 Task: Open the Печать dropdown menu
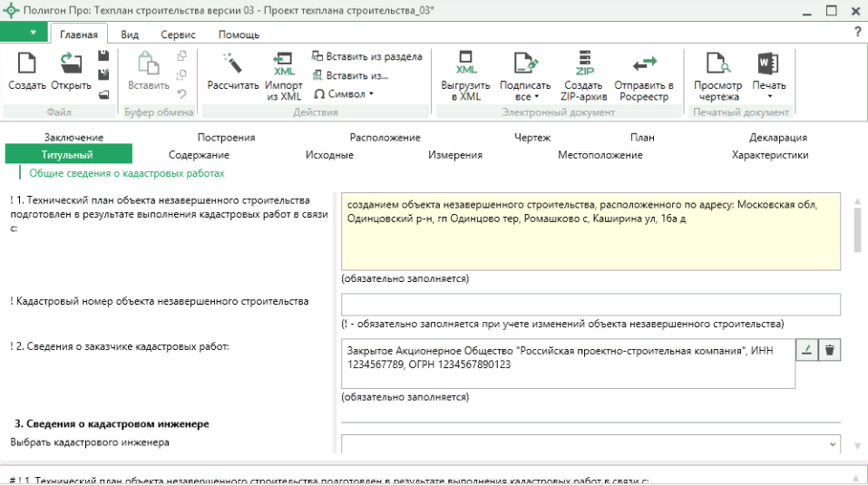pos(769,76)
